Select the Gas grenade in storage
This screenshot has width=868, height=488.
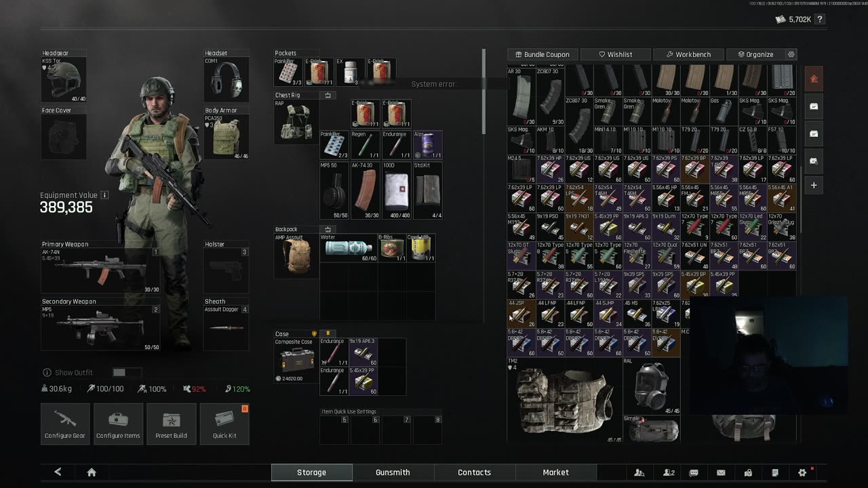point(723,110)
